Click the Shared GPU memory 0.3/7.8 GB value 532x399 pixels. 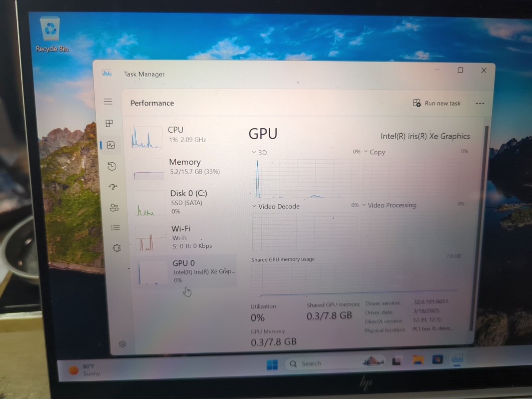(x=329, y=316)
